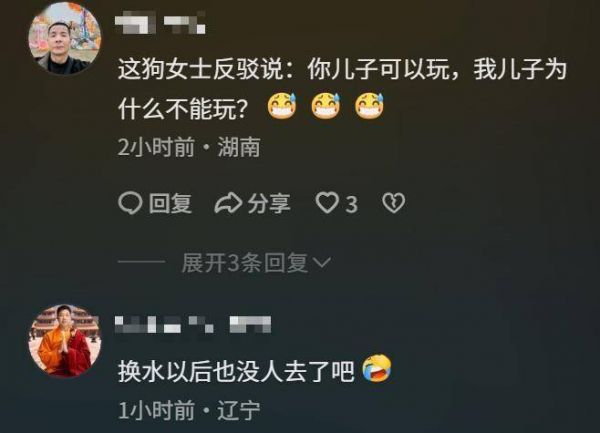Like the comment with the heart icon
The image size is (600, 433).
327,203
